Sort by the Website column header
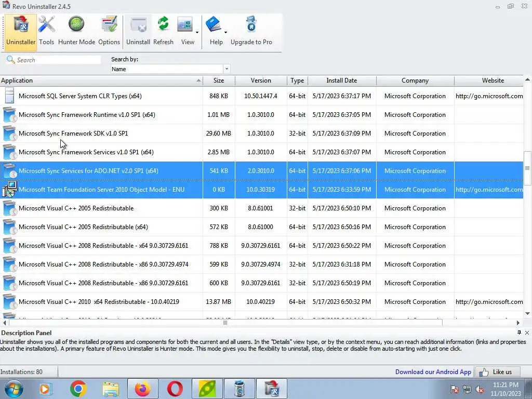Image resolution: width=532 pixels, height=399 pixels. coord(489,81)
